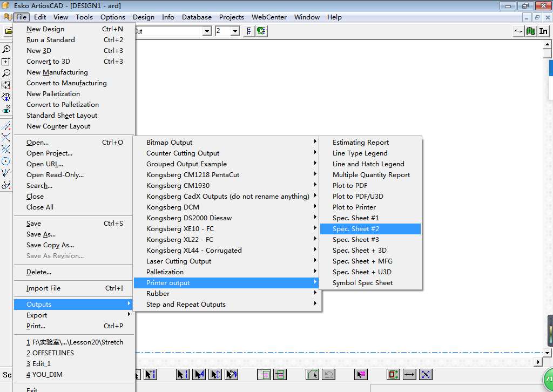The image size is (553, 392).
Task: Click the vertical scrollbar up arrow
Action: pyautogui.click(x=547, y=45)
